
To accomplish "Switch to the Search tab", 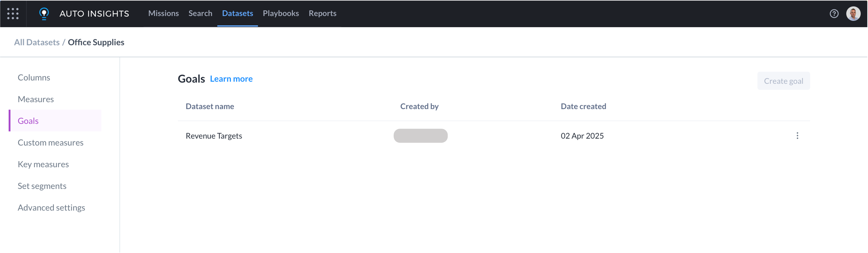I will pos(200,13).
